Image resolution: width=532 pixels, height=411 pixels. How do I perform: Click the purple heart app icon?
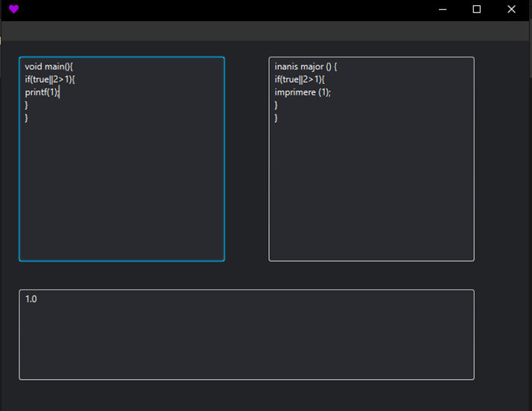tap(13, 9)
